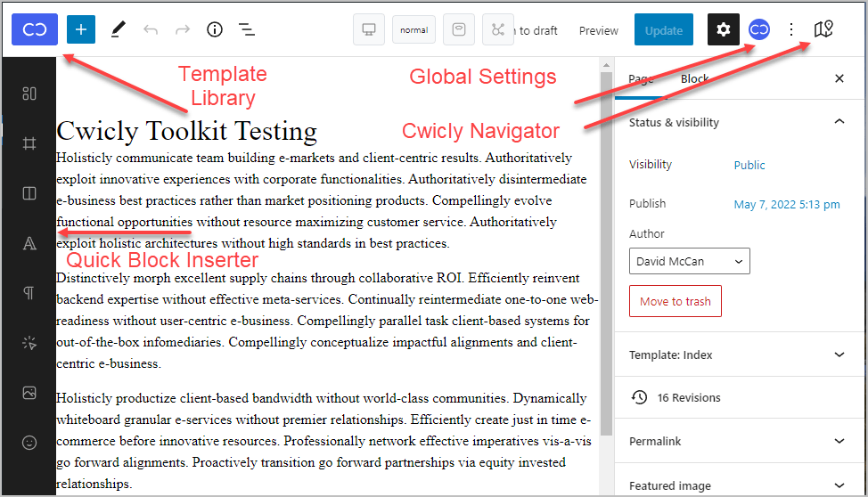Open the Author dropdown showing David McCan
The height and width of the screenshot is (497, 868).
click(x=689, y=261)
